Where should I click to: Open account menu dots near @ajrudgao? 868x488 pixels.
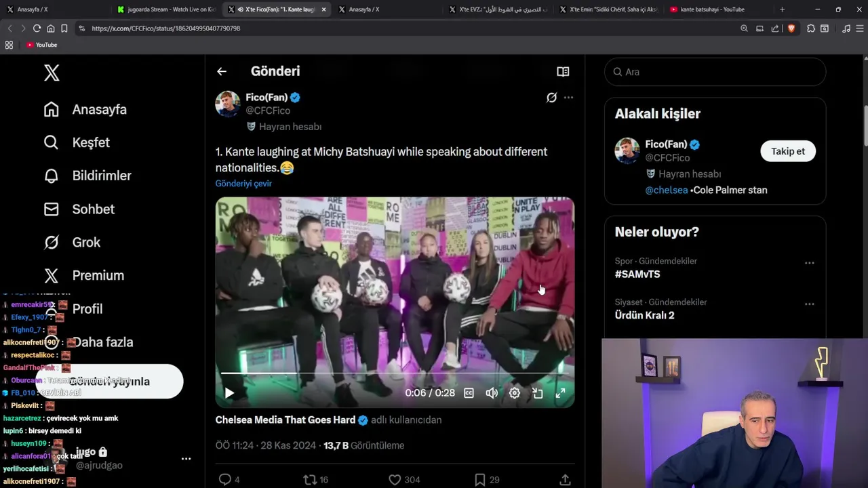[x=186, y=459]
